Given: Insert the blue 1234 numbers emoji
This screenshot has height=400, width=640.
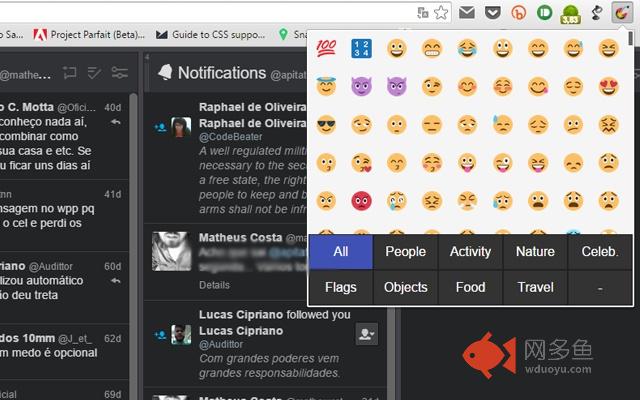Looking at the screenshot, I should (361, 48).
